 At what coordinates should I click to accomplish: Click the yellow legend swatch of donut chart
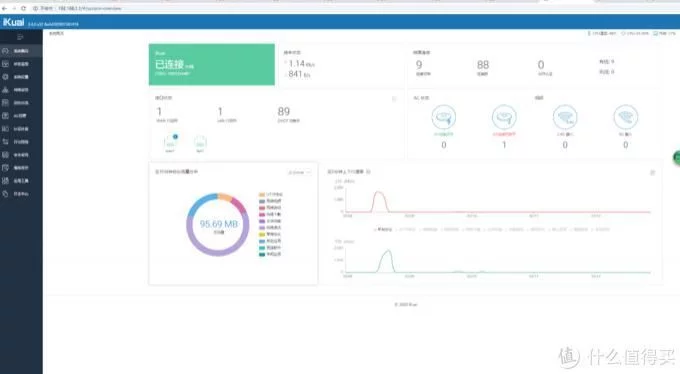(x=262, y=234)
